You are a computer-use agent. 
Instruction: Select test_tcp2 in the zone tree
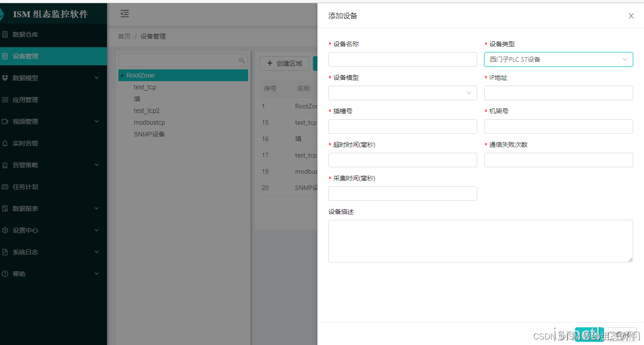(146, 111)
